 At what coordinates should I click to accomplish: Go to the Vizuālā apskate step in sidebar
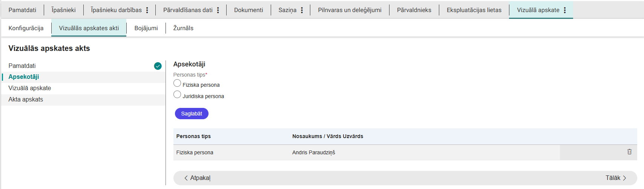click(x=30, y=88)
